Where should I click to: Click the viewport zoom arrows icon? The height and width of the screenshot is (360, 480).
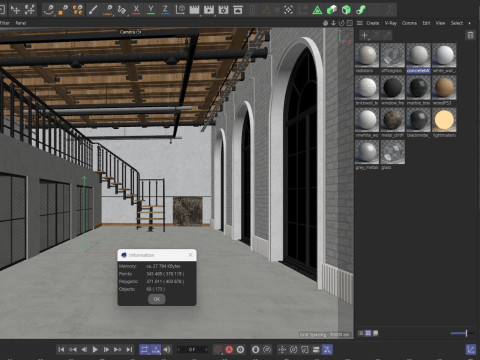click(333, 23)
